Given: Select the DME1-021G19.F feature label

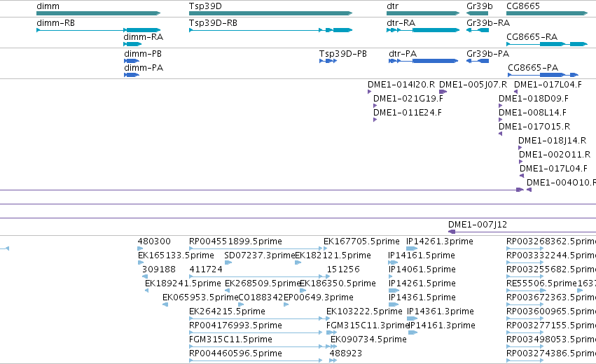Looking at the screenshot, I should (x=408, y=99).
